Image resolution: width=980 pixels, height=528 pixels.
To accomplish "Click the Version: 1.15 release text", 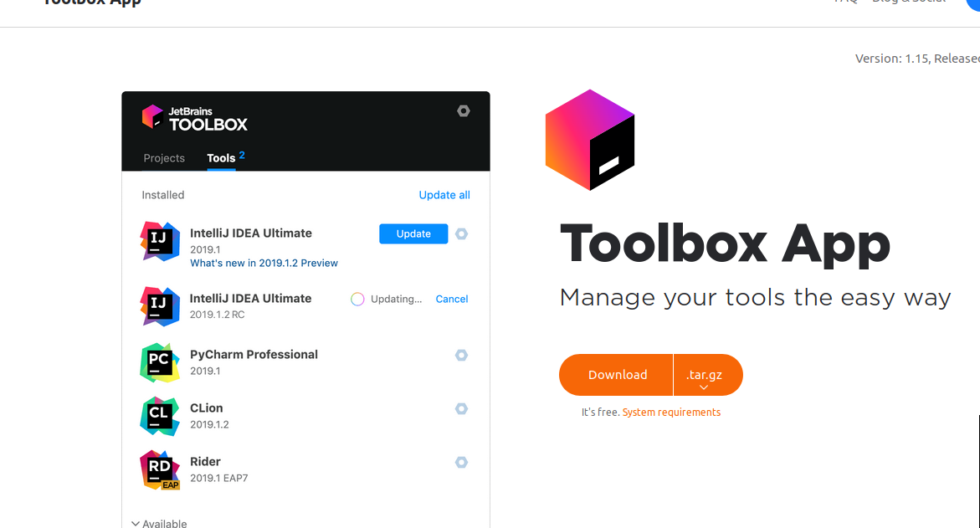I will pyautogui.click(x=917, y=59).
